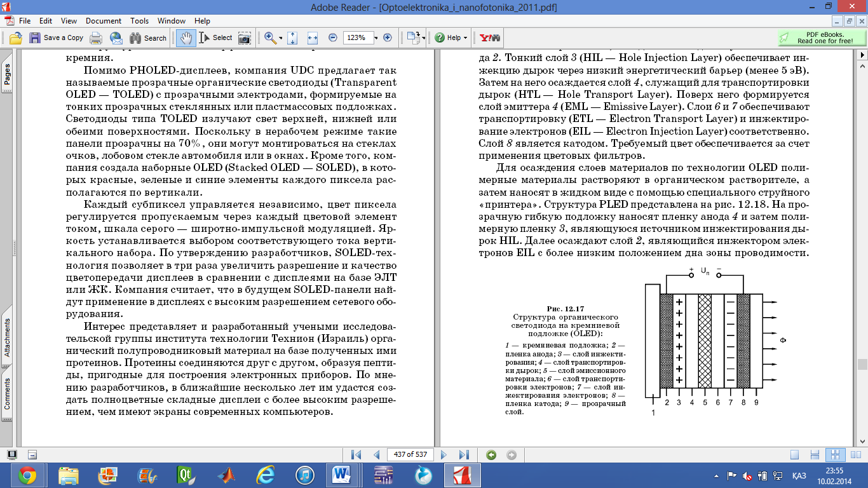Open Qt Creator from taskbar

coord(186,475)
